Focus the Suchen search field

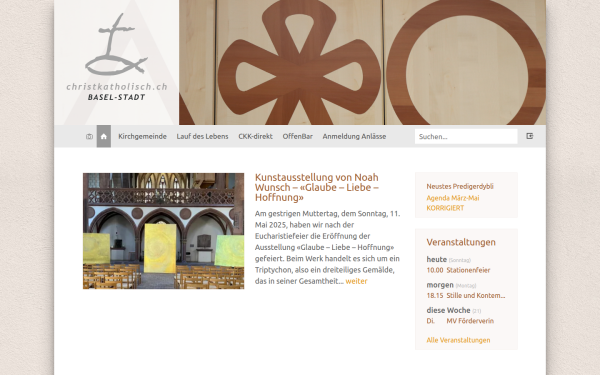(466, 137)
